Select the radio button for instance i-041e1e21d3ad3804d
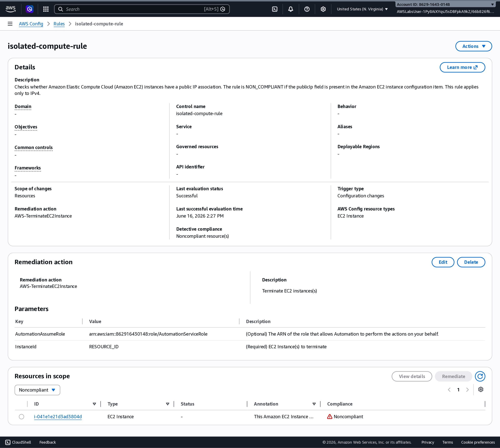Viewport: 500px width, 448px height. [x=21, y=417]
